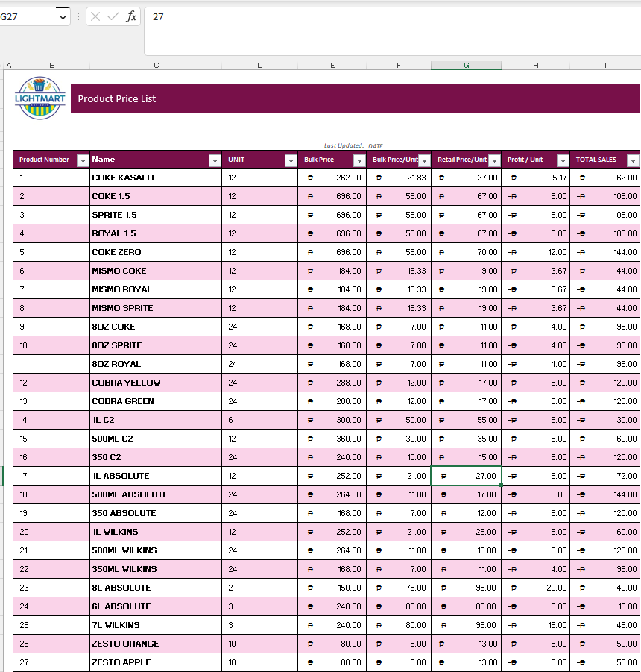Select the 1L ABSOLUTE name cell
This screenshot has height=672, width=641.
coord(156,476)
